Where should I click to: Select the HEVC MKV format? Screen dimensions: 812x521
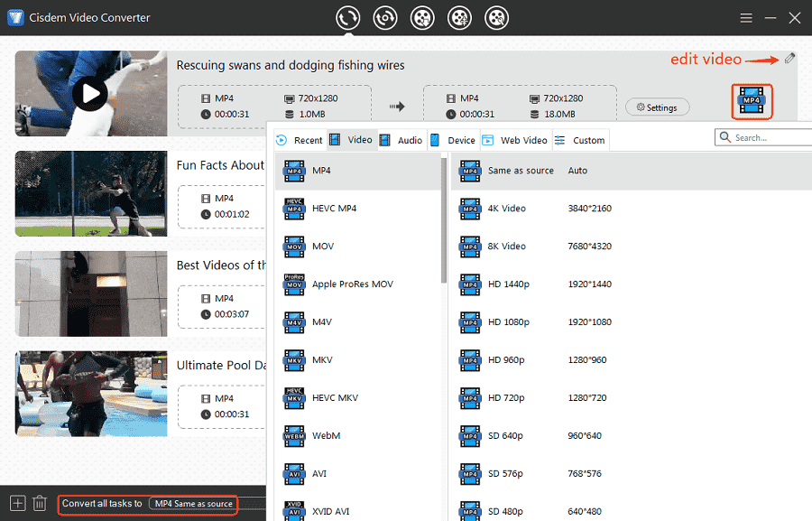(358, 397)
